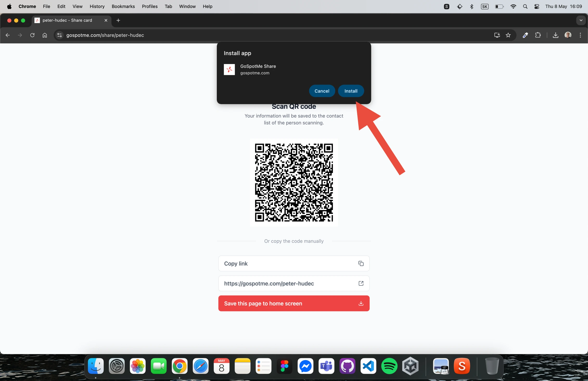Click the copy icon in Copy link row
Screen dimensions: 588x381
pos(361,263)
